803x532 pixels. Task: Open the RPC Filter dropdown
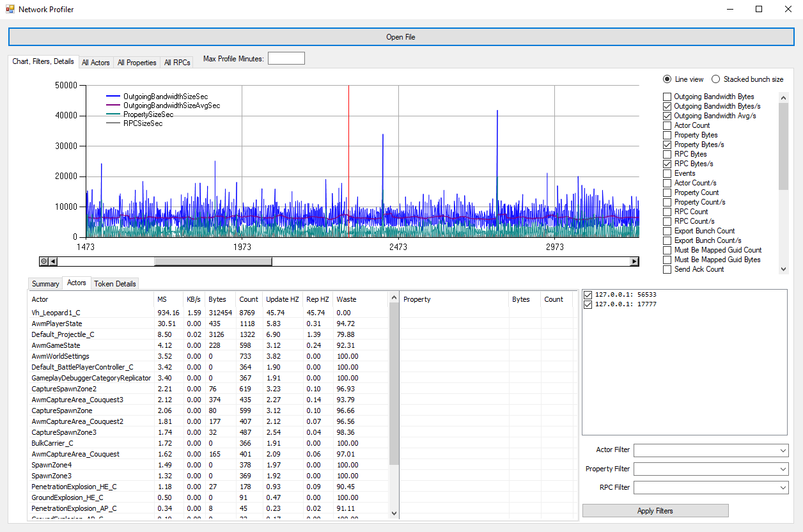click(783, 488)
